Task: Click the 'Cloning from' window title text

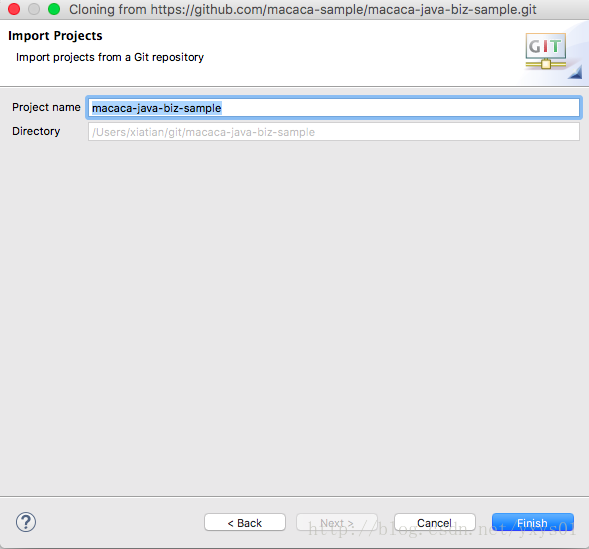Action: click(303, 9)
